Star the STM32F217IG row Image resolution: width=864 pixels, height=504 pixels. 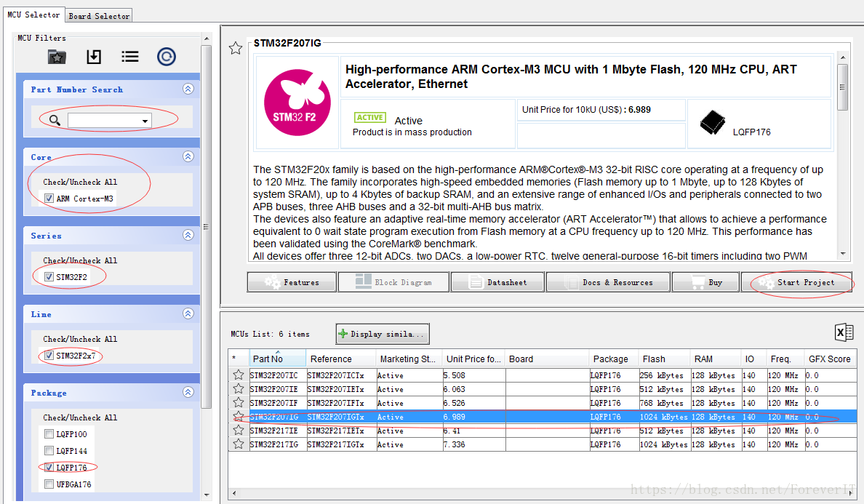point(238,444)
